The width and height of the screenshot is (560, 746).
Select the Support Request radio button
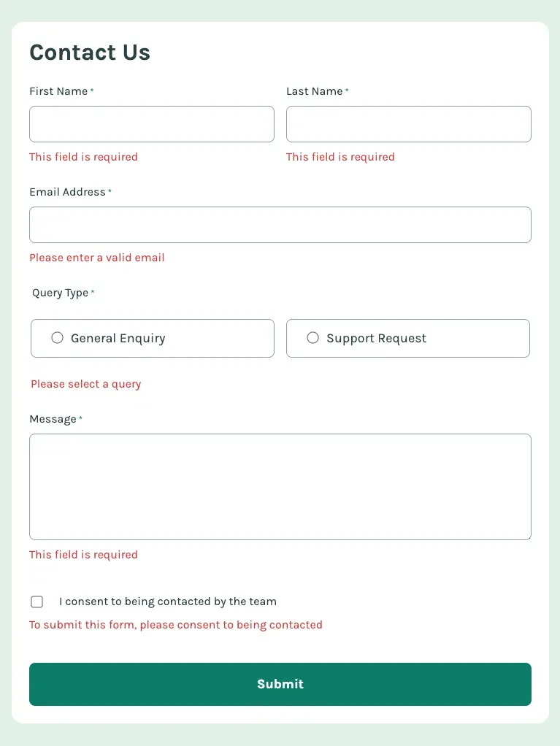tap(312, 337)
